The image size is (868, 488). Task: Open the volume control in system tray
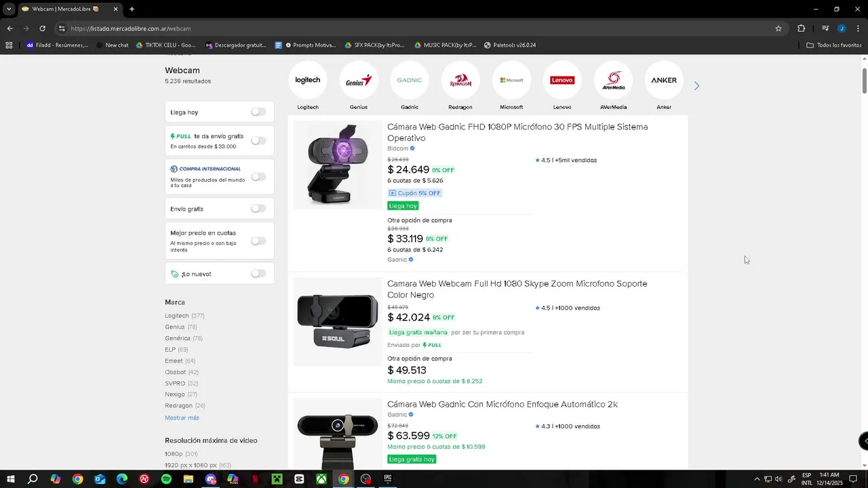click(778, 479)
